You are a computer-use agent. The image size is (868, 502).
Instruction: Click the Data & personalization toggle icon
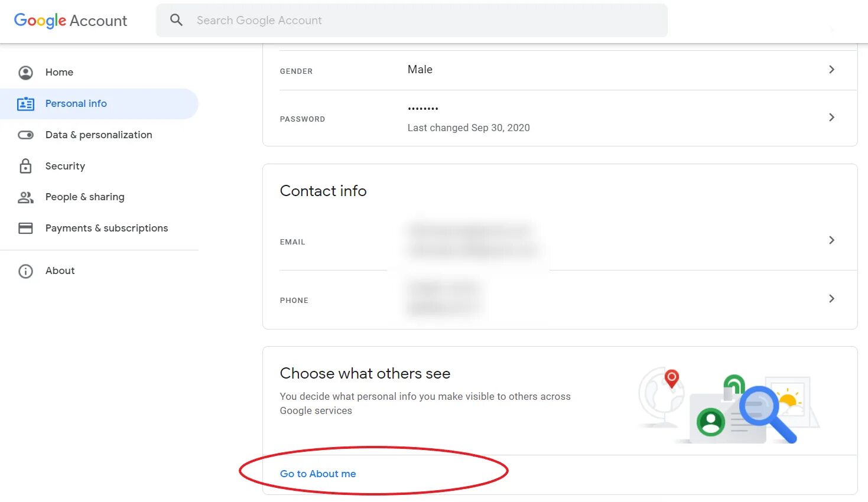(x=25, y=135)
